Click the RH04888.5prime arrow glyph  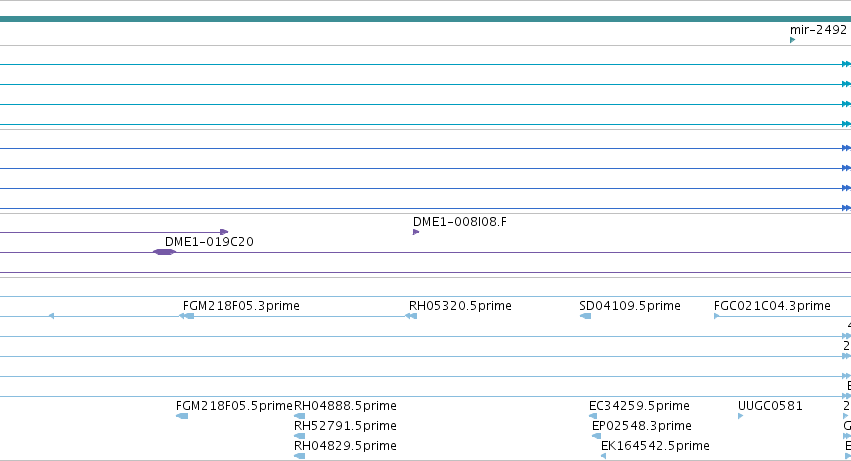click(x=299, y=416)
